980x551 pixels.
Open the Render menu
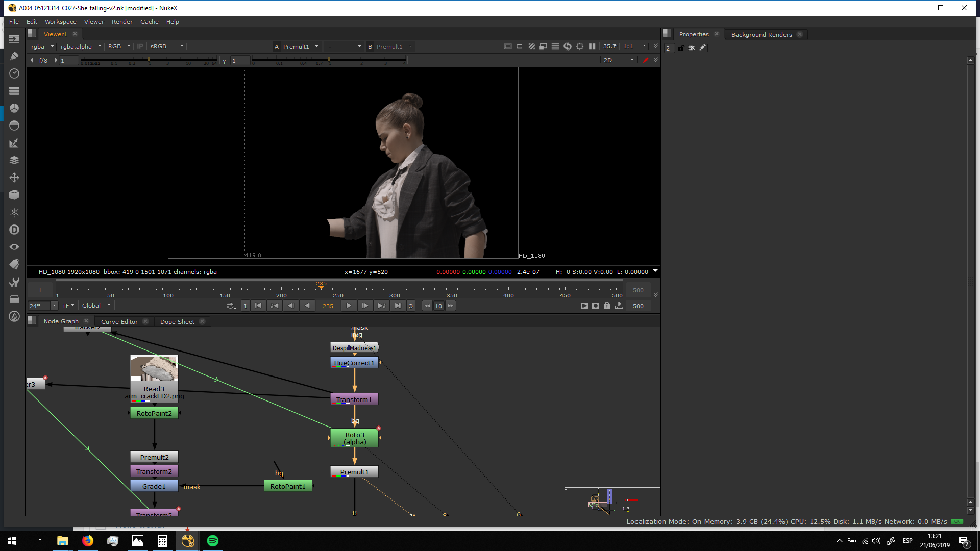(x=121, y=22)
